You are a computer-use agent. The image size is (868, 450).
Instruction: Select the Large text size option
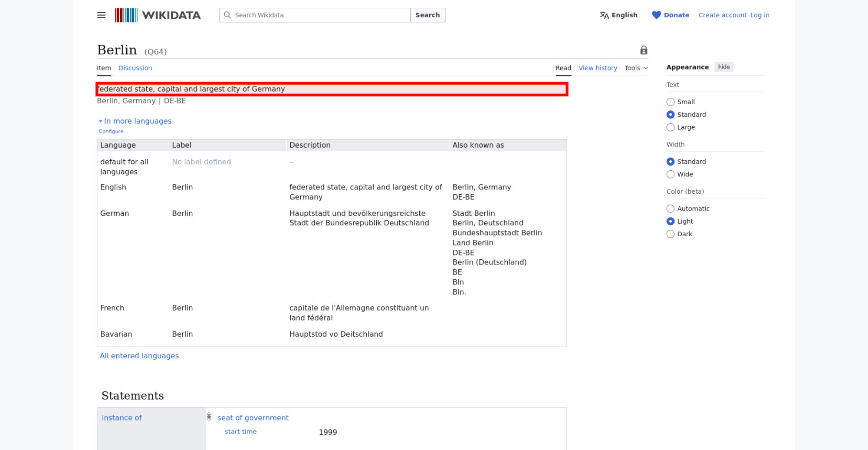(x=671, y=127)
